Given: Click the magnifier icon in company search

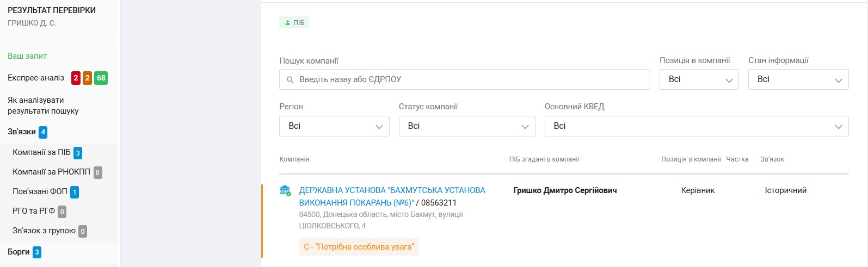Looking at the screenshot, I should 290,79.
